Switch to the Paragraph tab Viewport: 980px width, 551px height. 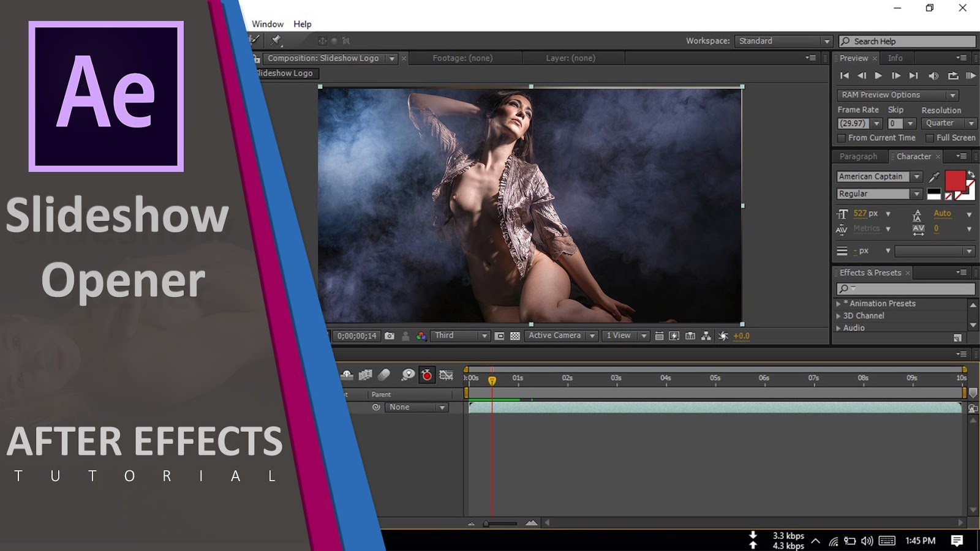coord(858,157)
